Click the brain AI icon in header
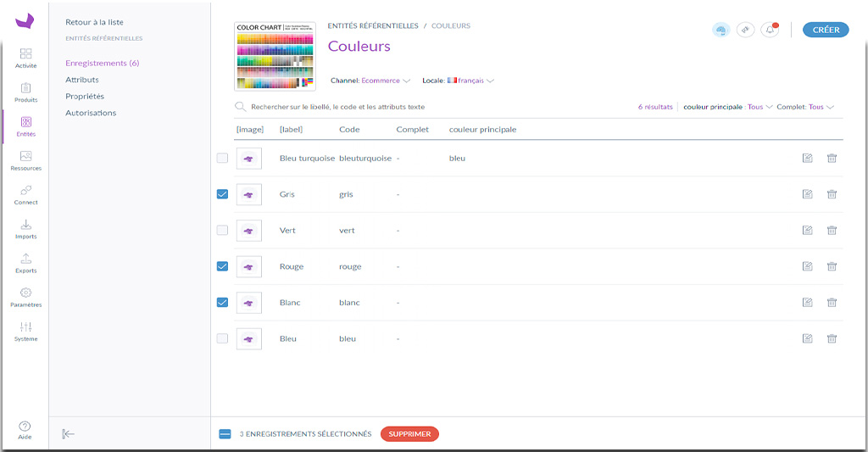The height and width of the screenshot is (452, 868). coord(721,30)
